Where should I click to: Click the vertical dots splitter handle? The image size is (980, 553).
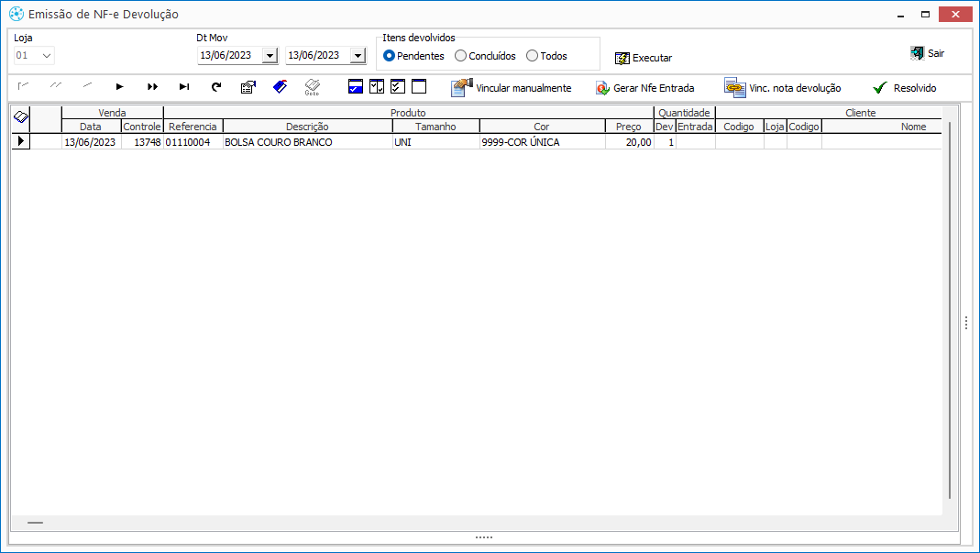click(966, 323)
